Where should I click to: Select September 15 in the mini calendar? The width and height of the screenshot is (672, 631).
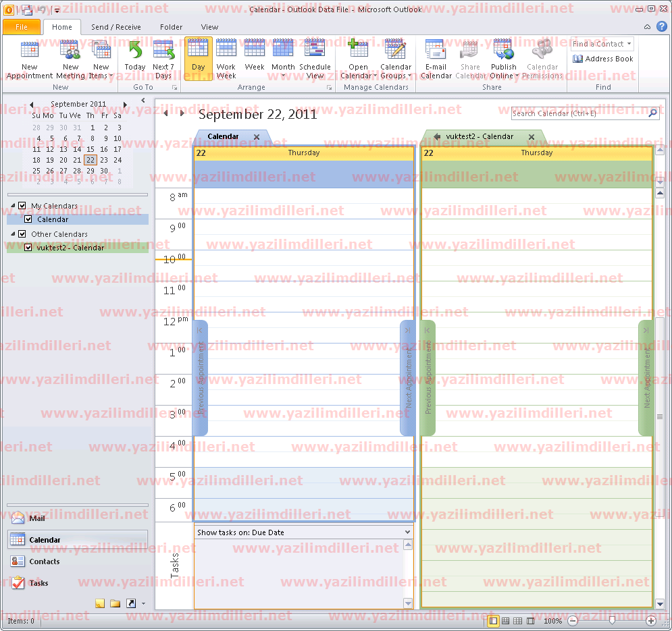(x=91, y=149)
